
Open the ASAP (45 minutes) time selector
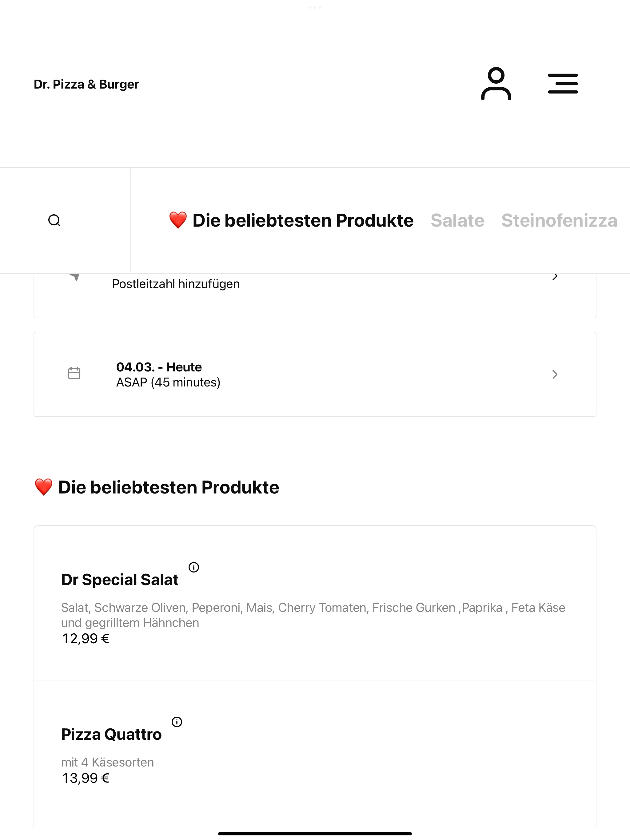tap(315, 374)
